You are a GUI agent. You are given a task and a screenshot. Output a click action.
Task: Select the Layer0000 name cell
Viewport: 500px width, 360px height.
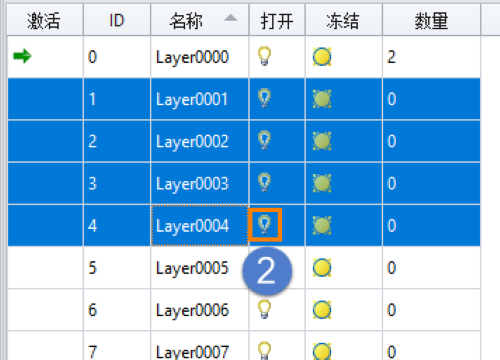[200, 57]
